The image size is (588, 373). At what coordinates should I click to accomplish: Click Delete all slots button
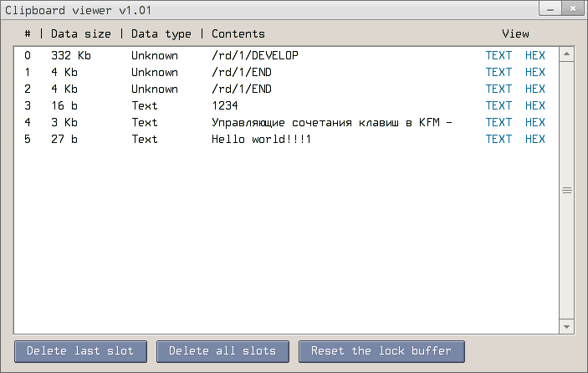[x=228, y=351]
